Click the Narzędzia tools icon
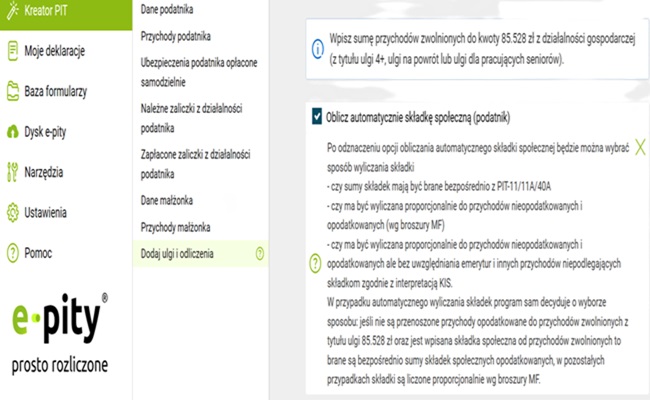 tap(12, 172)
